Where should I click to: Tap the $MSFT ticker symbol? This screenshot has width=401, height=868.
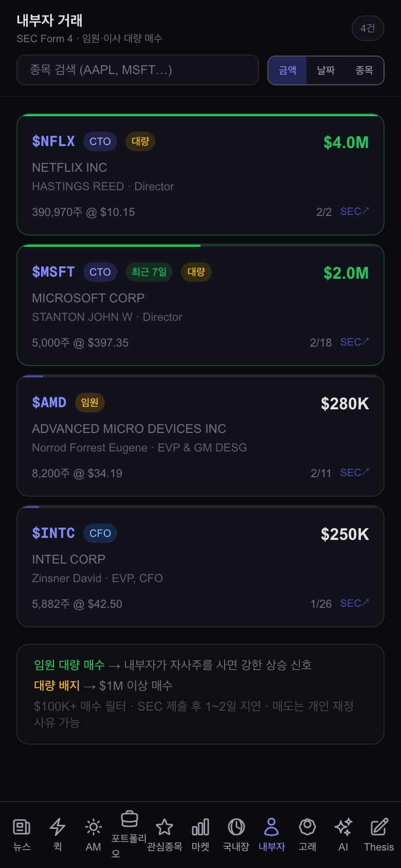[53, 272]
